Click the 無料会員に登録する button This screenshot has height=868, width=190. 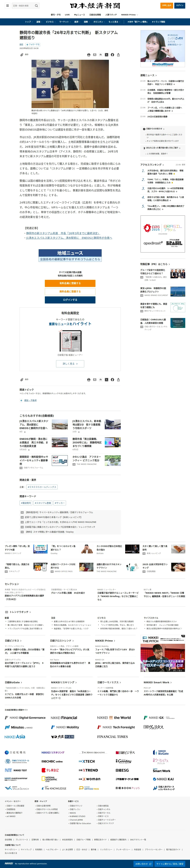coord(70,292)
